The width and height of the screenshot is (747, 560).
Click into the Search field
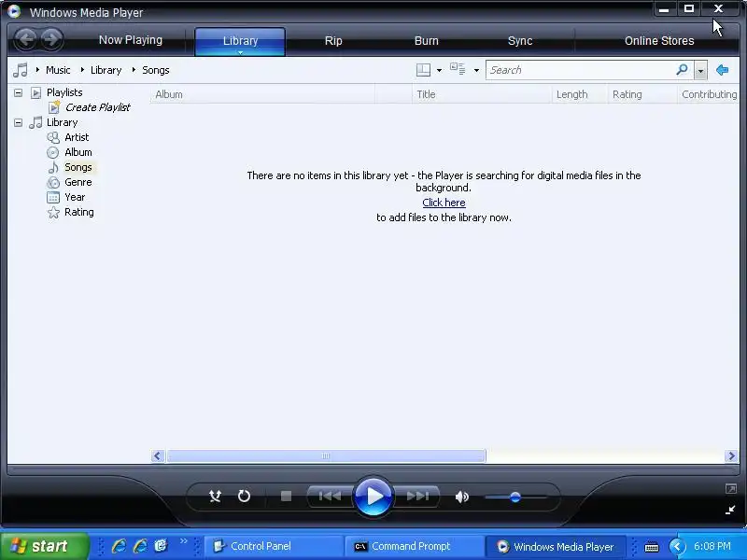(580, 70)
